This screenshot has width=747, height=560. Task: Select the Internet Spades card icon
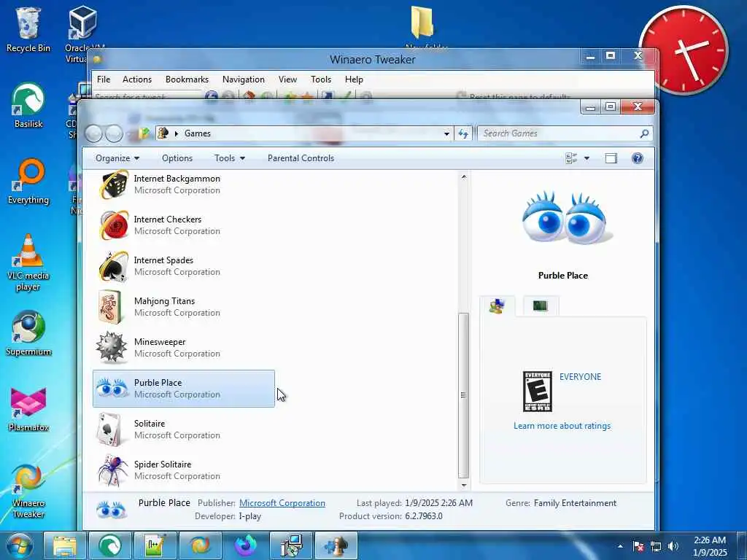point(113,266)
